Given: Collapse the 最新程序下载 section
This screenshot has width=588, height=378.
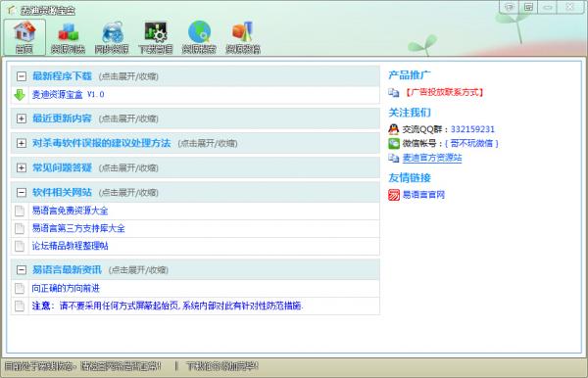Looking at the screenshot, I should click(22, 76).
